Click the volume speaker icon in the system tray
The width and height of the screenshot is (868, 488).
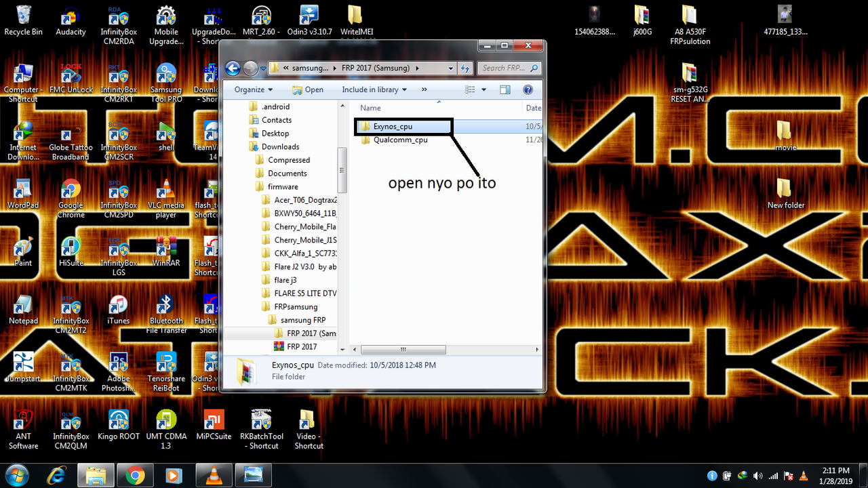(x=757, y=476)
